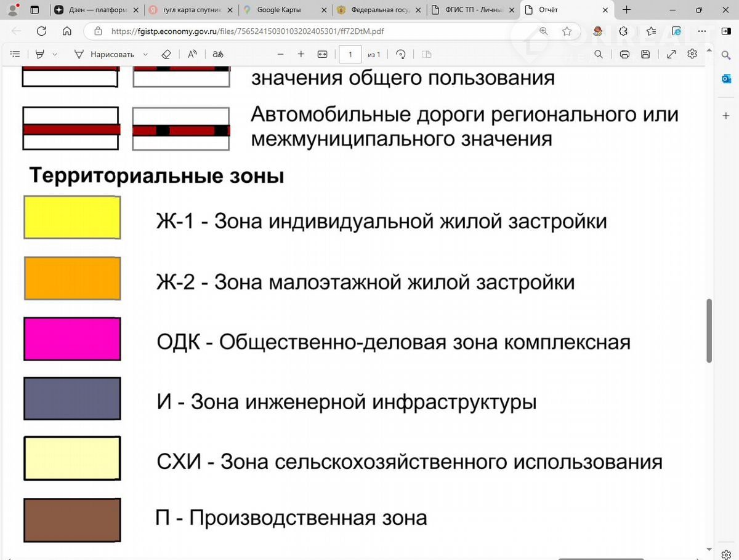Click the Нарисовать draw button

[x=105, y=54]
